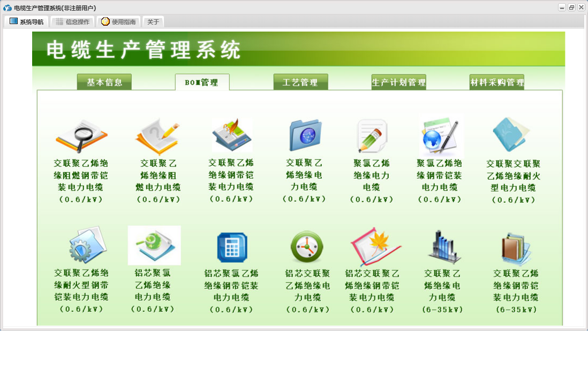588x383 pixels.
Task: Click the 交联聚交联聚乙烯绝缘耐火型电力电缆 label
Action: pos(514,181)
